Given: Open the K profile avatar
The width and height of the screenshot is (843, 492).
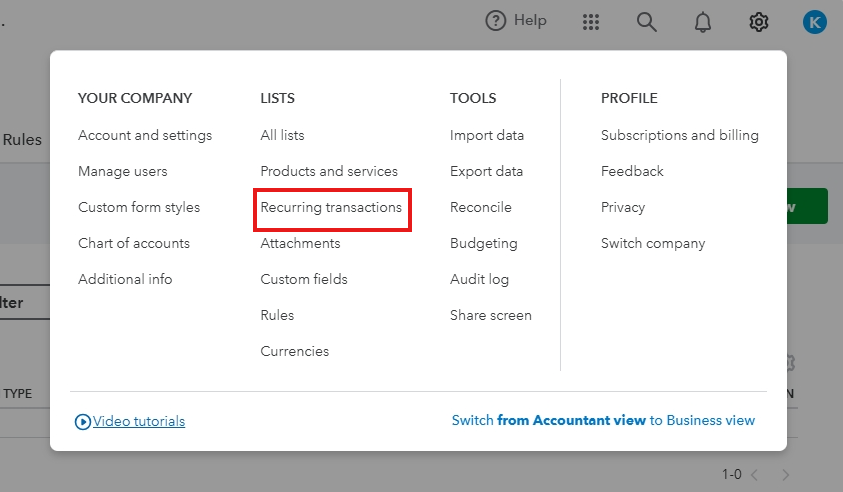Looking at the screenshot, I should pyautogui.click(x=814, y=22).
